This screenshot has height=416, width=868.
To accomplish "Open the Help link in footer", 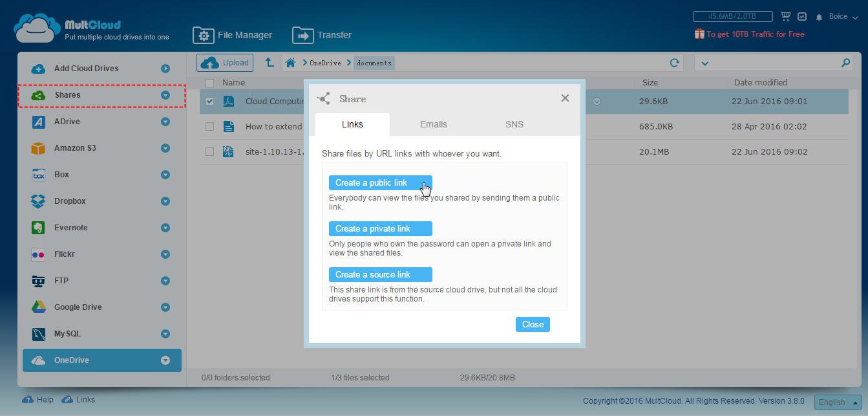I will 38,400.
